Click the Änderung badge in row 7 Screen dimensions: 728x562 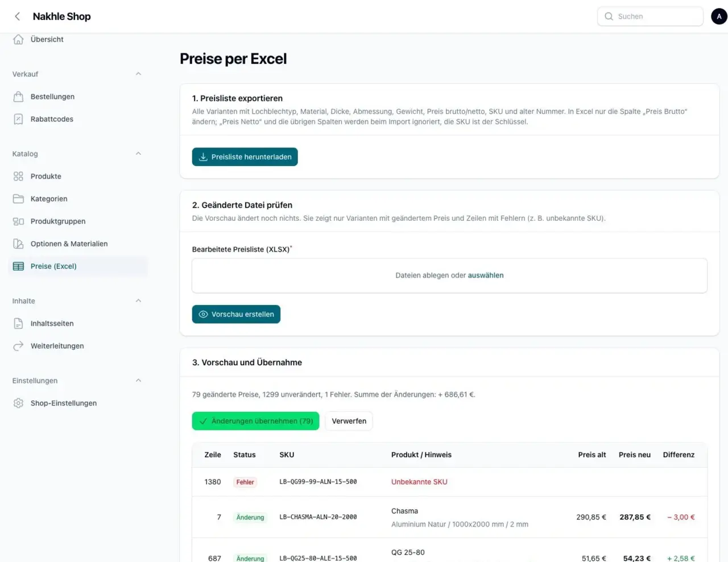click(x=250, y=518)
